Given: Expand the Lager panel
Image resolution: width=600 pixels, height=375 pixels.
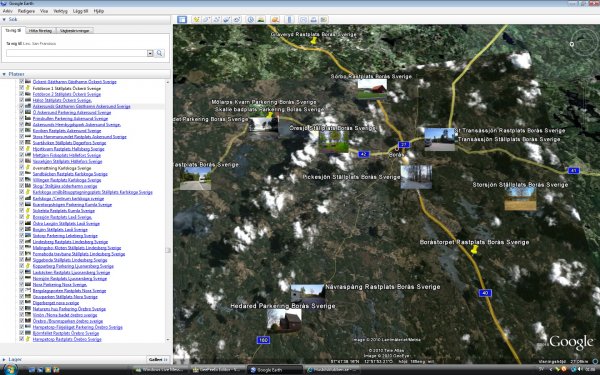Looking at the screenshot, I should 4,359.
